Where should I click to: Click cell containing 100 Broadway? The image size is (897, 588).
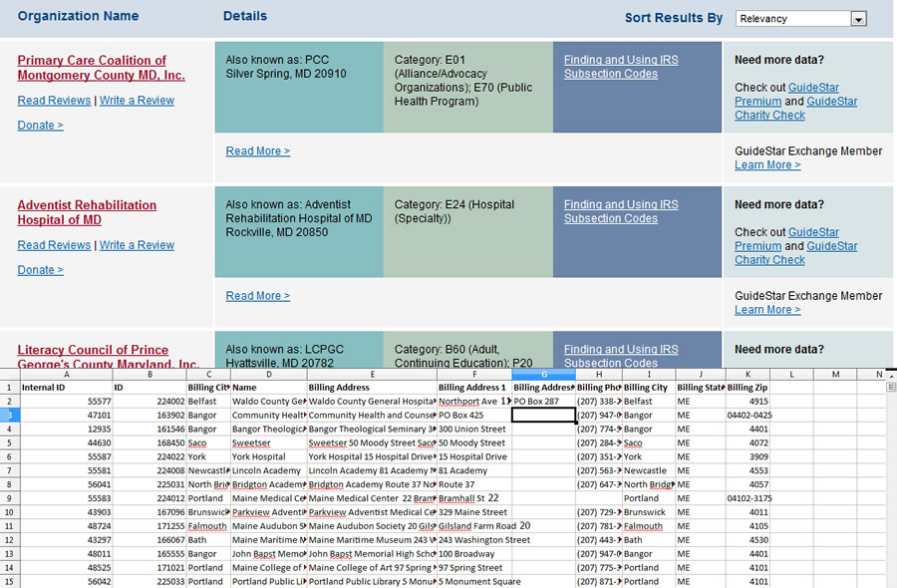click(x=474, y=554)
